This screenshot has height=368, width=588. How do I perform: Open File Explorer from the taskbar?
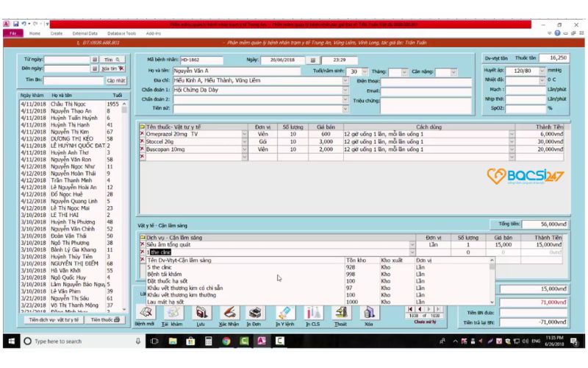173,341
